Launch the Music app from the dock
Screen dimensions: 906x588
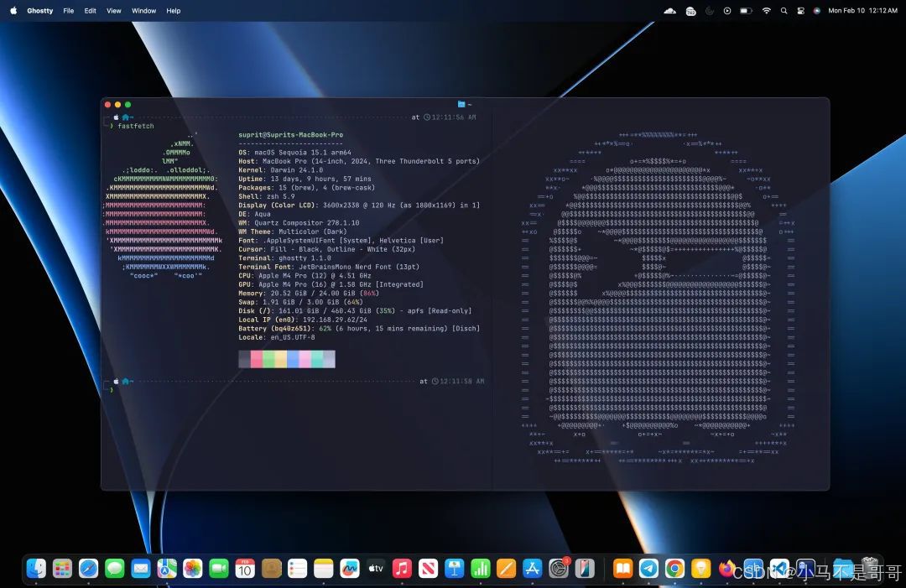click(402, 569)
